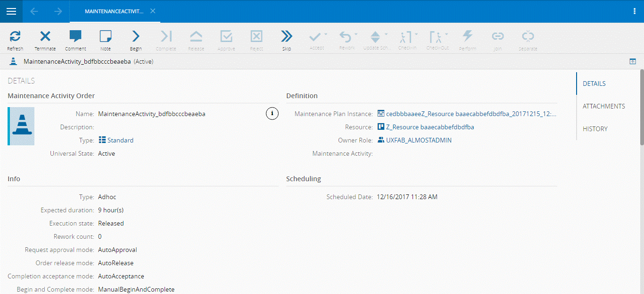
Task: Open the Z_Resource baaecabbefdbdfba link
Action: 429,127
